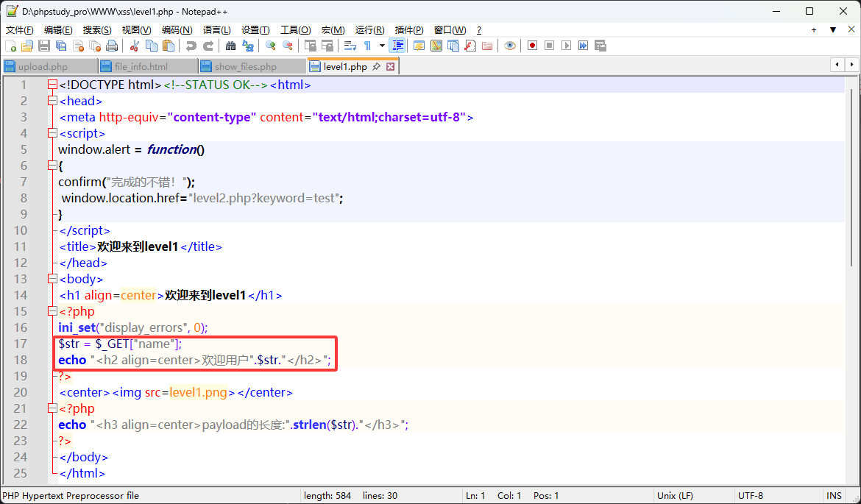Click the Undo arrow icon

(x=191, y=46)
